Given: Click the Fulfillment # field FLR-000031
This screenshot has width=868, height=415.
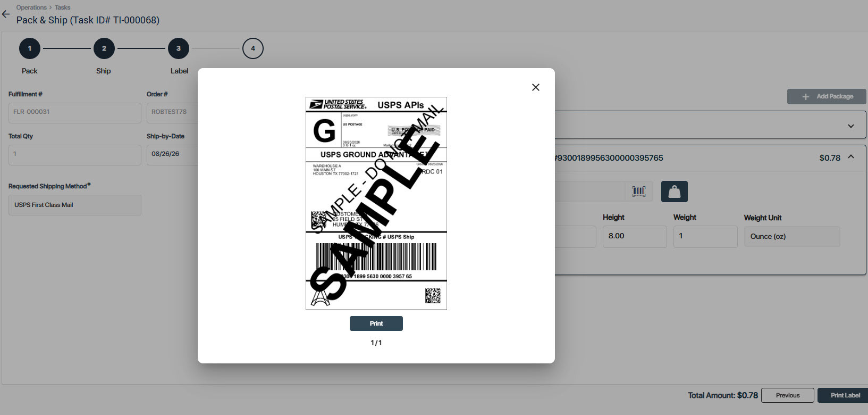Looking at the screenshot, I should pyautogui.click(x=75, y=112).
